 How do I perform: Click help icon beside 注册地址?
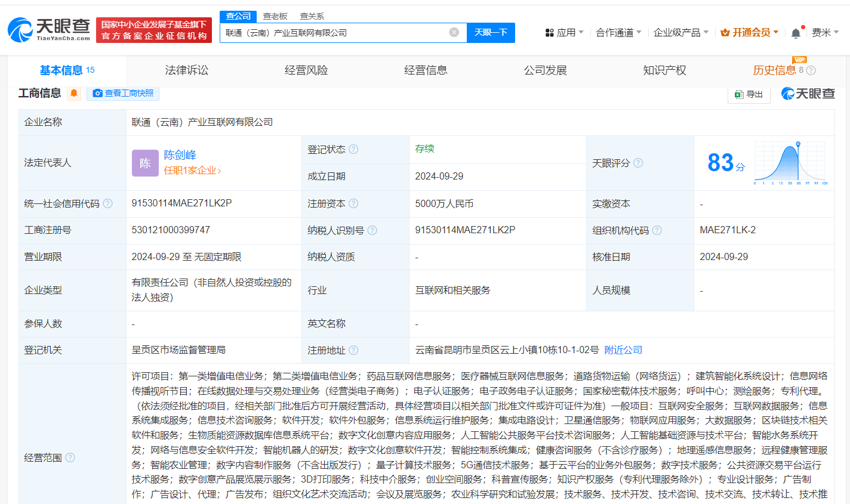[353, 350]
